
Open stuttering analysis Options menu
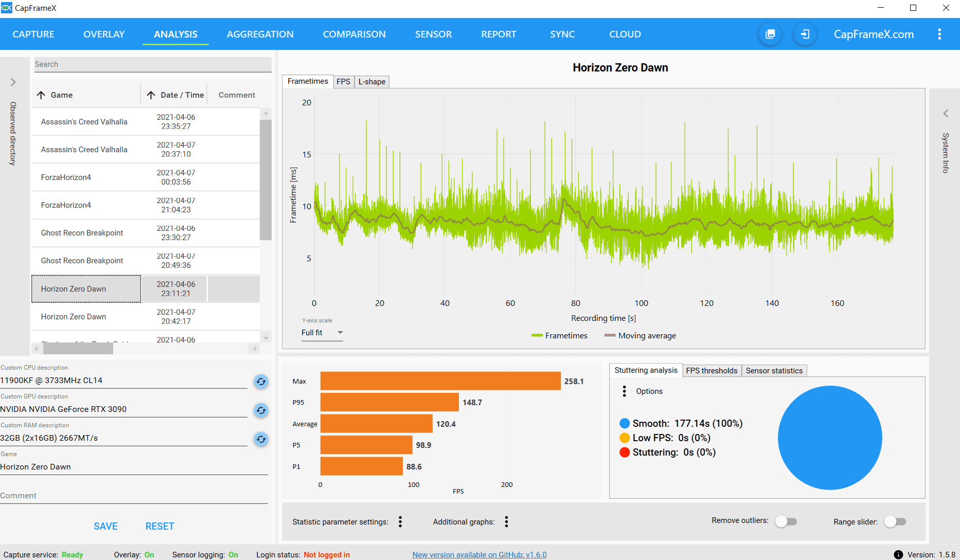(625, 391)
